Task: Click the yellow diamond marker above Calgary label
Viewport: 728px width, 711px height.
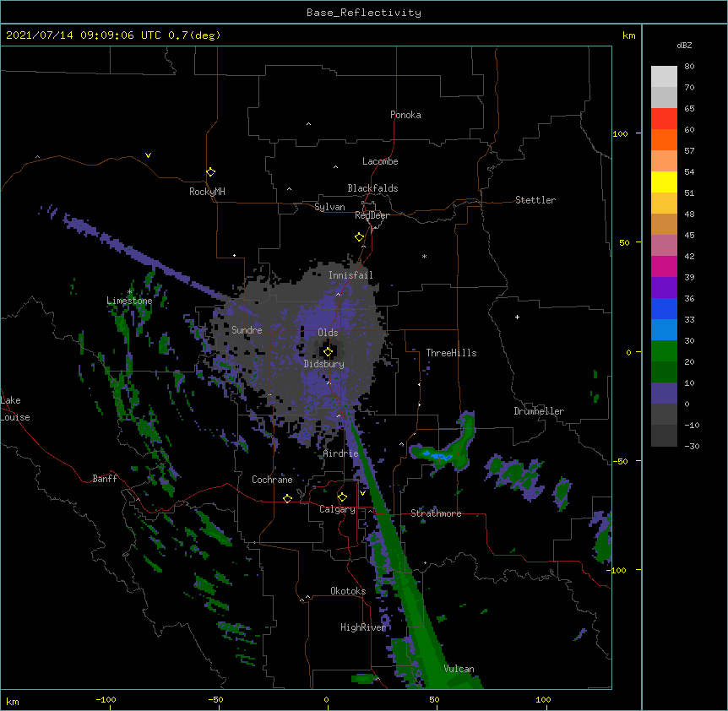Action: click(x=342, y=497)
